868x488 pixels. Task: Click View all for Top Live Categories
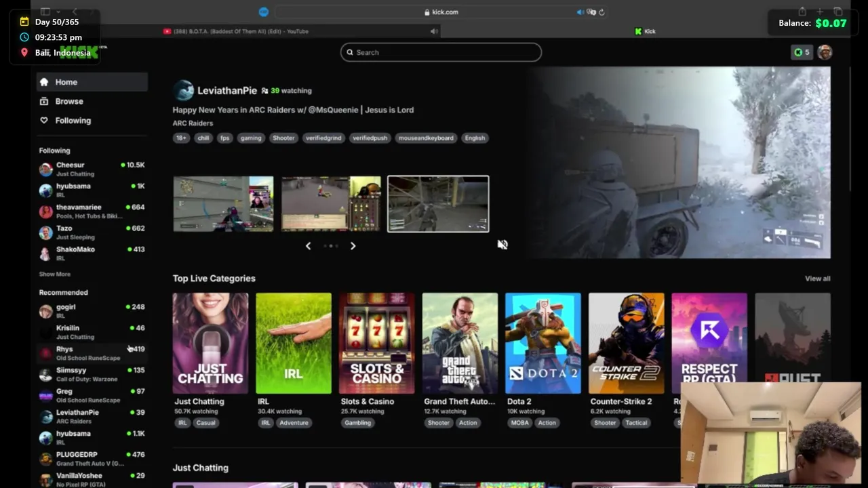coord(817,279)
